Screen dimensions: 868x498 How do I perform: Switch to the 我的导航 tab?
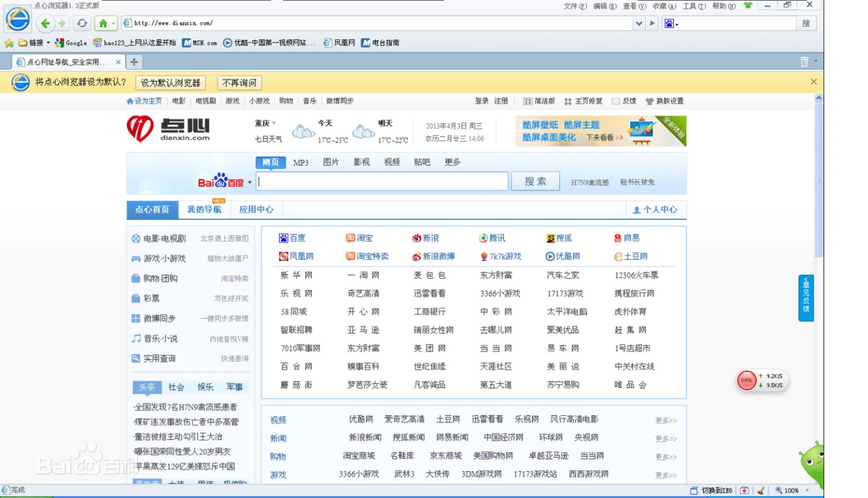tap(204, 210)
